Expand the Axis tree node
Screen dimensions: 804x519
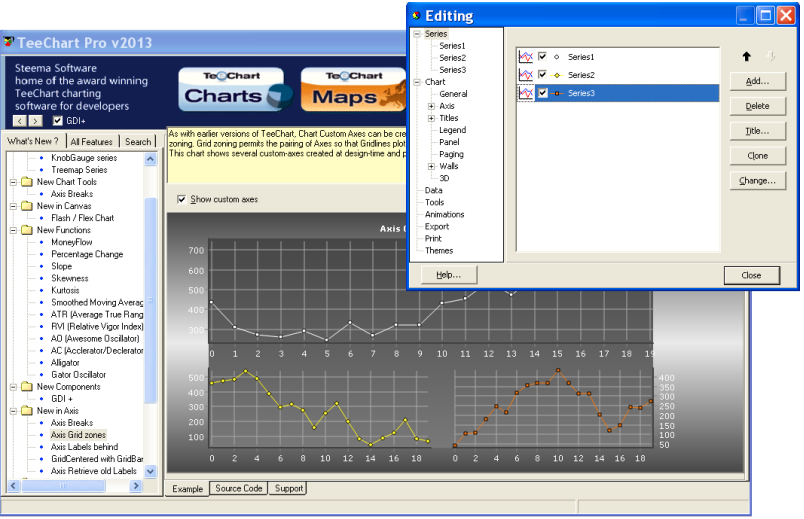431,106
